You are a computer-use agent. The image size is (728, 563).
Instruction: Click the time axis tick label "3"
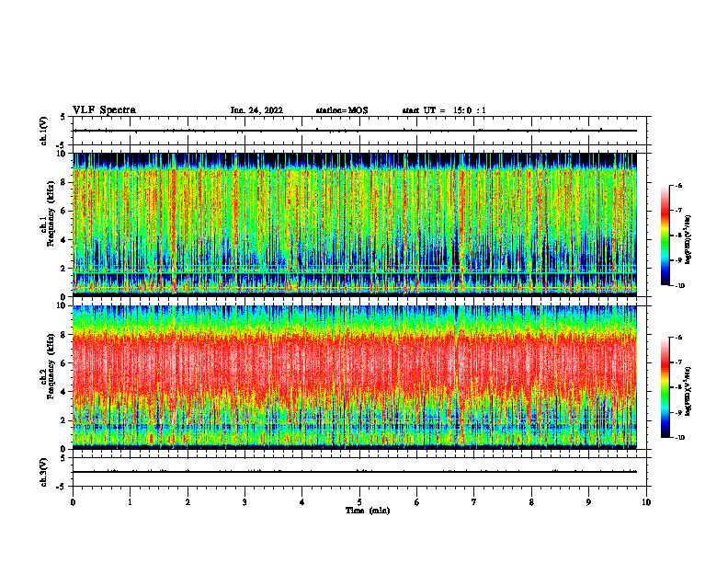click(x=245, y=502)
